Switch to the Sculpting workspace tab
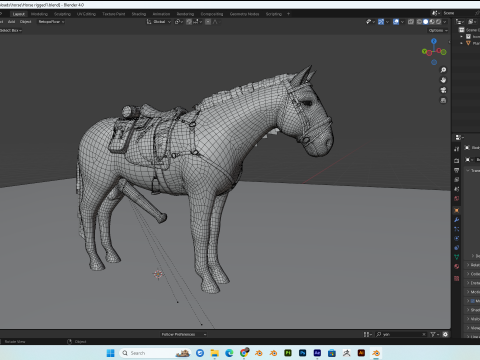 [62, 14]
